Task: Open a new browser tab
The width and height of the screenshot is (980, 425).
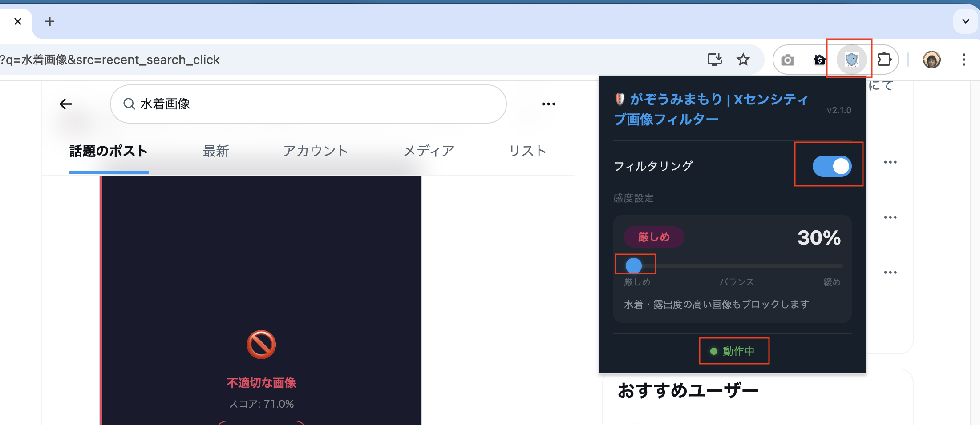Action: (50, 21)
